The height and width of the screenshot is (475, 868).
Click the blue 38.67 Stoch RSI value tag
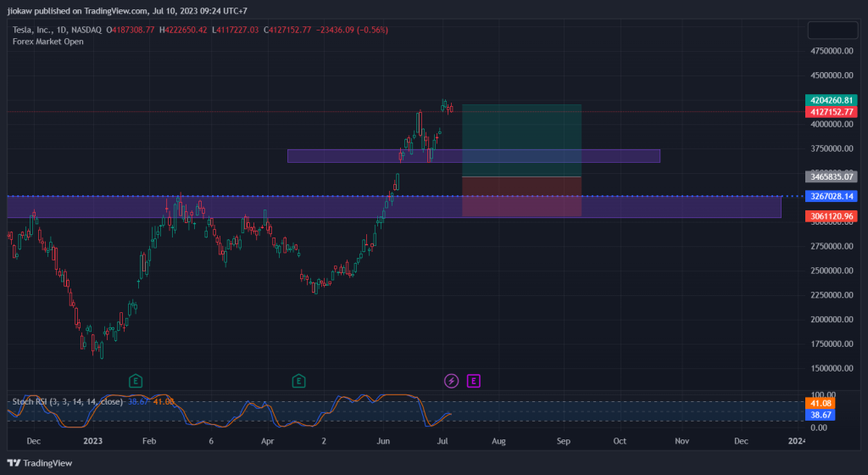820,415
